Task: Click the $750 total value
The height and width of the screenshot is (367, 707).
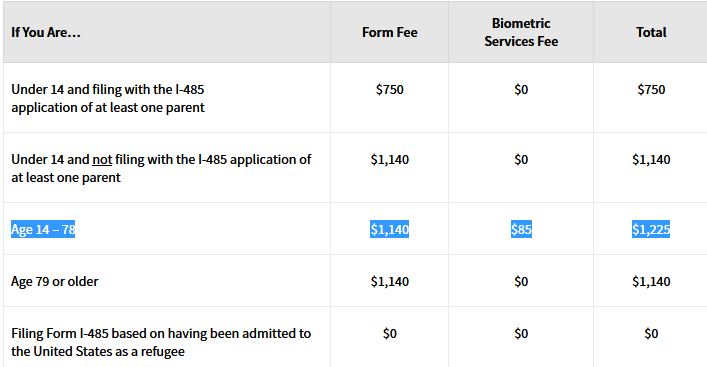Action: click(x=651, y=89)
